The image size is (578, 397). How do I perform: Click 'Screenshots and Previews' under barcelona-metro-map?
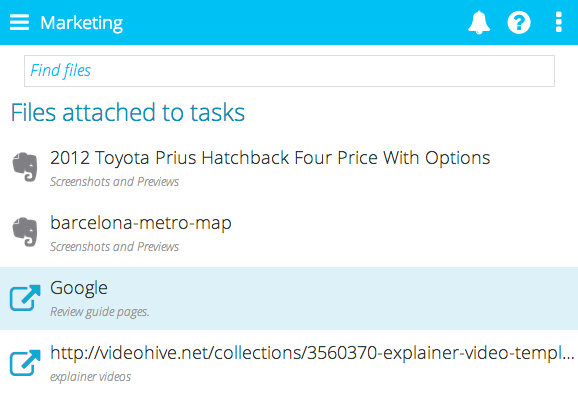(x=115, y=247)
